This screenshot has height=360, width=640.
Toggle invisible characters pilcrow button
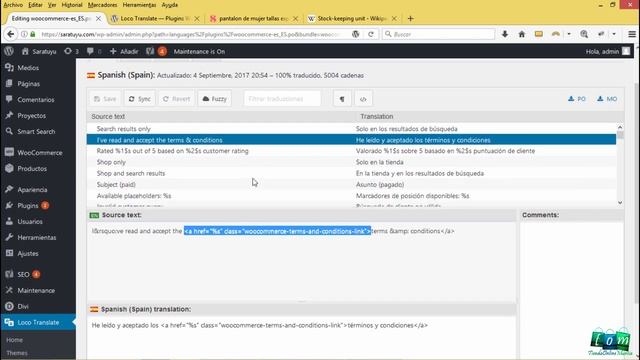click(x=342, y=99)
